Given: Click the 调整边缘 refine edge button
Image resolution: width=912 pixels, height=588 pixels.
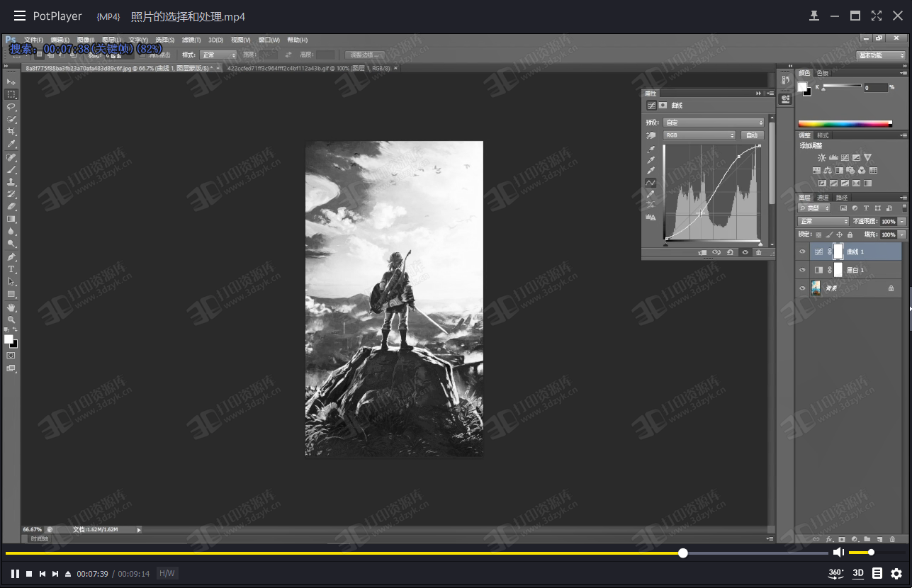Looking at the screenshot, I should pos(366,55).
